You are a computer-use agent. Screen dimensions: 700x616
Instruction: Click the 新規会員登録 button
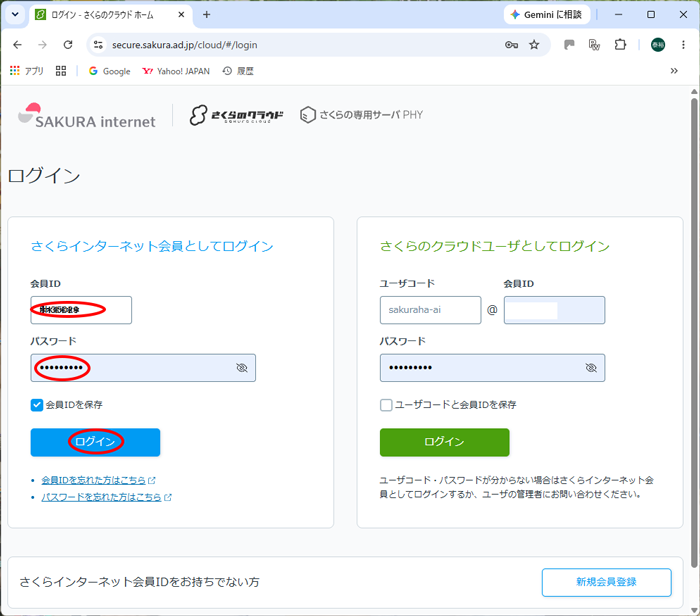[x=607, y=582]
